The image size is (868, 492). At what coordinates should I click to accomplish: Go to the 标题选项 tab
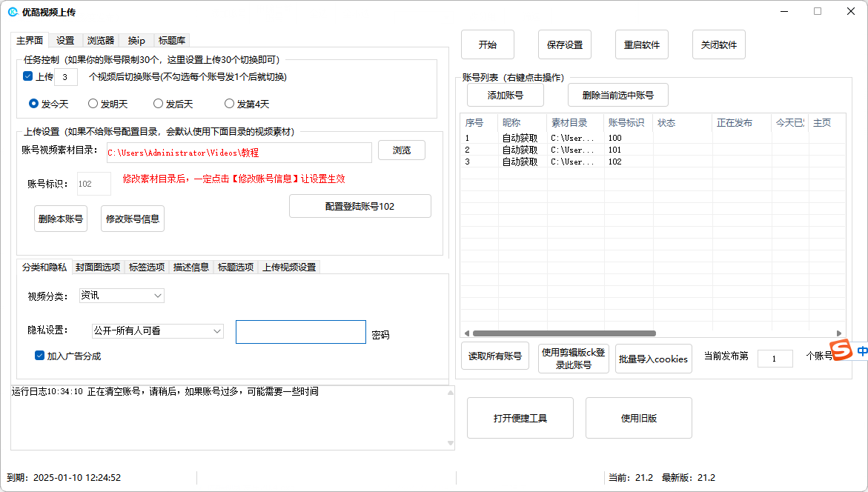(235, 267)
